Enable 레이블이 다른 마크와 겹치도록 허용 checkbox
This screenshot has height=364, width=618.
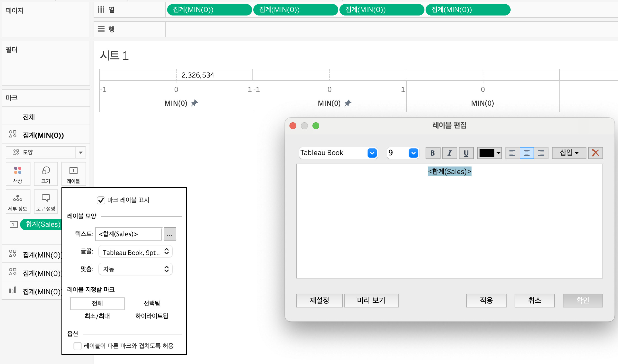78,346
